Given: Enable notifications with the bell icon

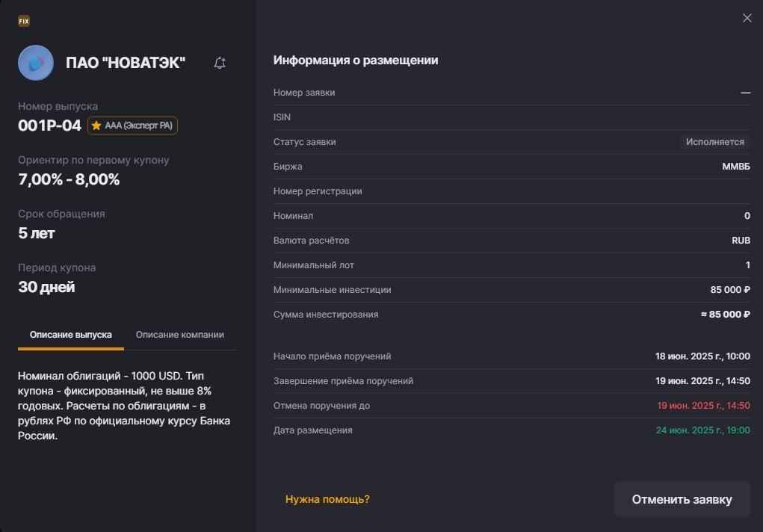Looking at the screenshot, I should coord(220,64).
